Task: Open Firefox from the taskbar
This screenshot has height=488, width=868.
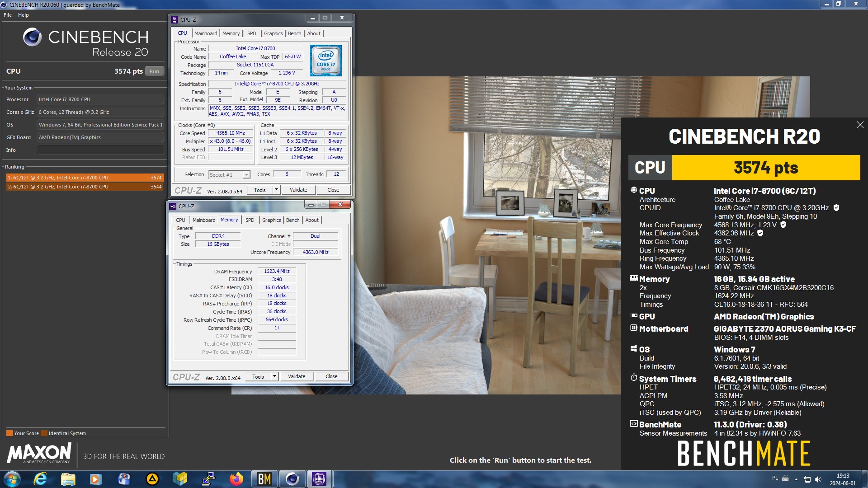Action: pyautogui.click(x=236, y=479)
